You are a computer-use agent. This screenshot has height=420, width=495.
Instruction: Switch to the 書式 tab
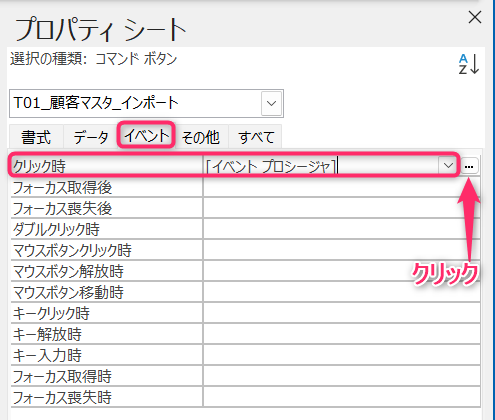coord(36,137)
